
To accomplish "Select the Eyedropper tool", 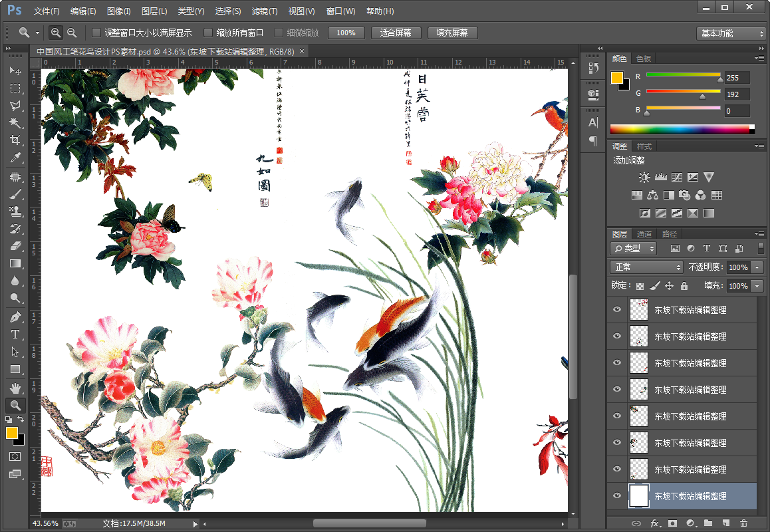I will coord(15,158).
